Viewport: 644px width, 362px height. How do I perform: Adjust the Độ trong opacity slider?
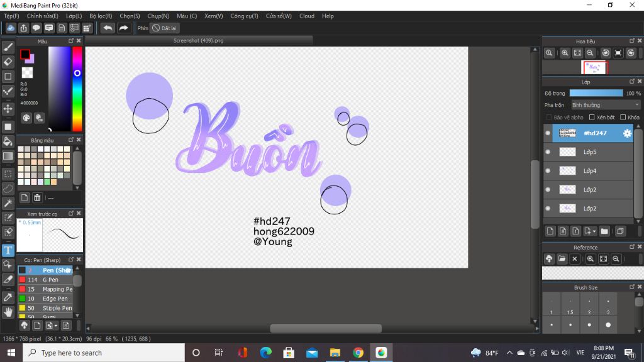pos(596,94)
